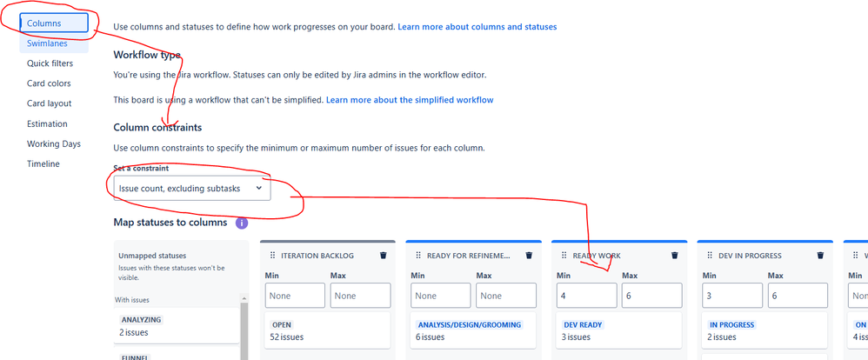Click the READY WORK column title
Screen dimensions: 868x360
(597, 256)
